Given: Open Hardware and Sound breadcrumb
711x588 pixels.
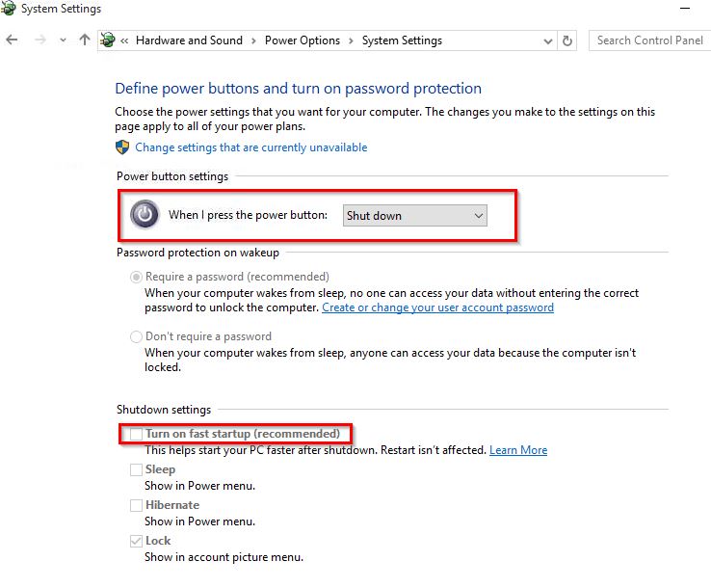Looking at the screenshot, I should (189, 40).
